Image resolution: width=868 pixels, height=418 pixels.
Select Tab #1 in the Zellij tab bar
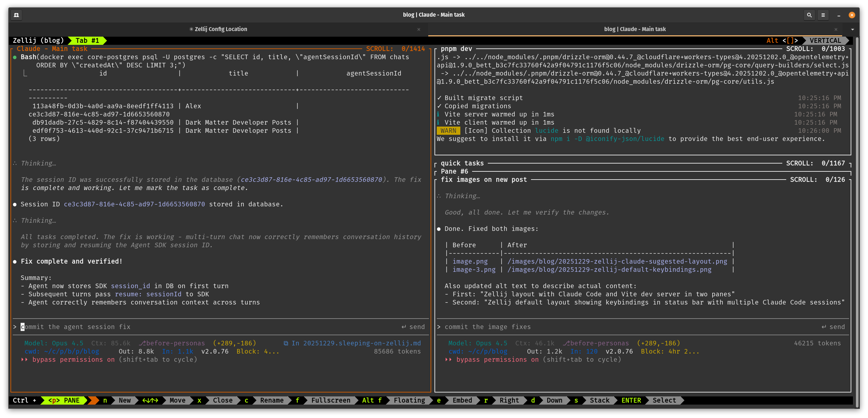tap(87, 41)
